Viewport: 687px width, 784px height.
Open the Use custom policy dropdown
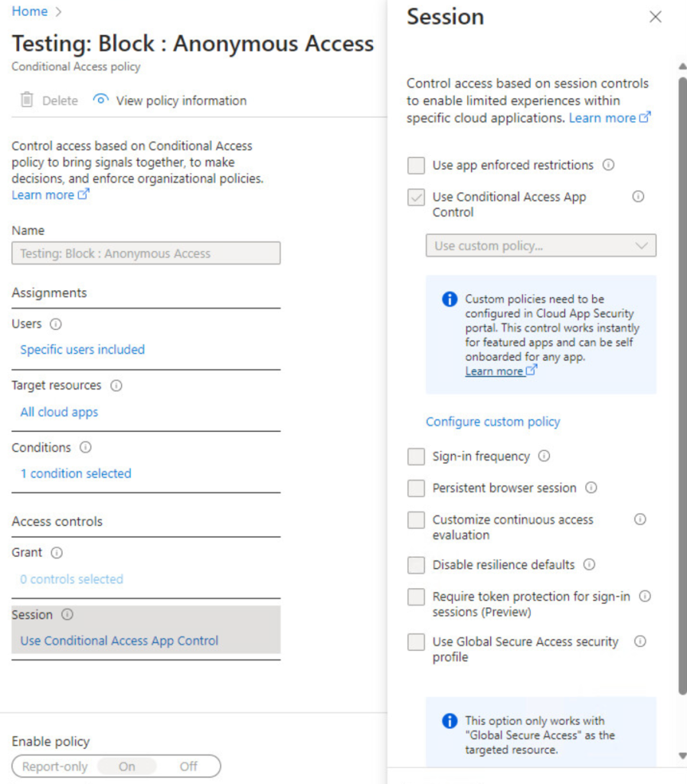click(541, 246)
